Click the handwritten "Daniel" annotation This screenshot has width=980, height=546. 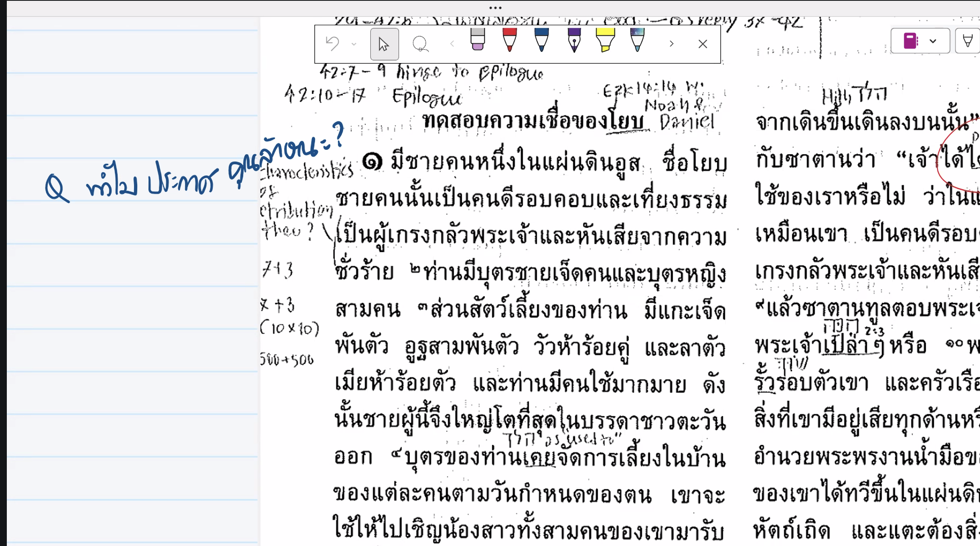[687, 122]
